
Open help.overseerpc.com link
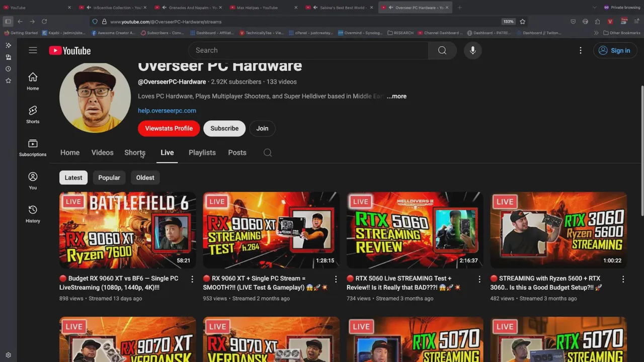click(167, 111)
